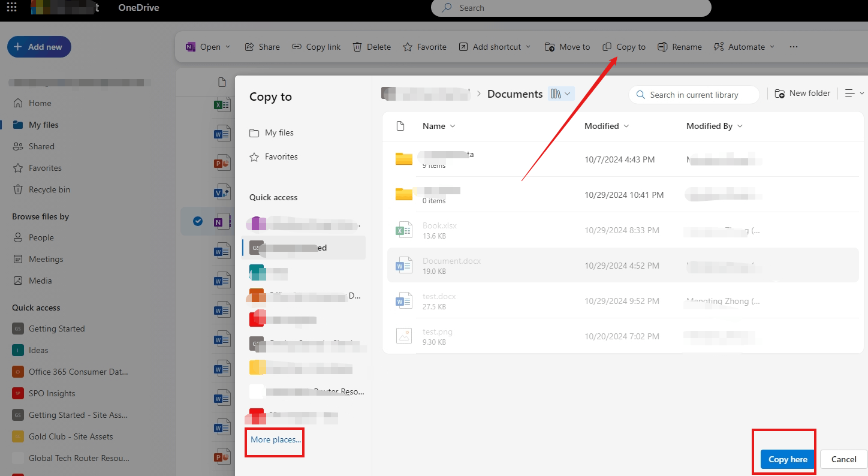Open the Add shortcut dropdown arrow
Image resolution: width=868 pixels, height=476 pixels.
click(528, 46)
